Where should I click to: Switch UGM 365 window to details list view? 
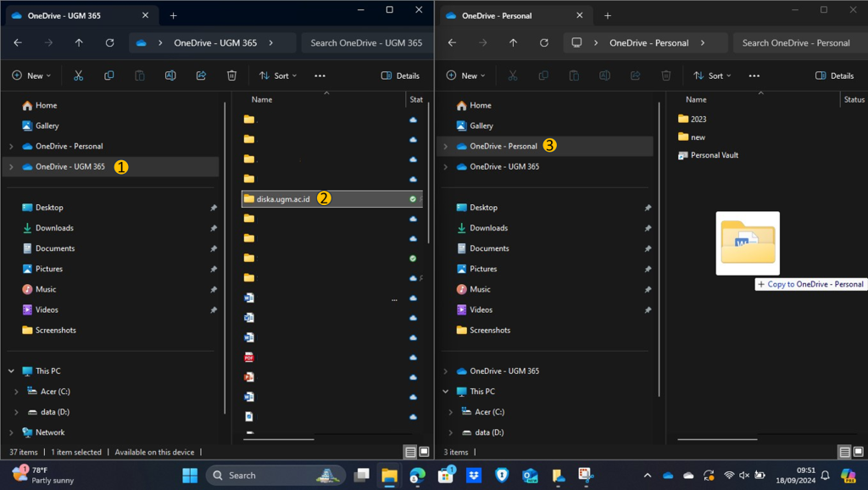(x=410, y=452)
